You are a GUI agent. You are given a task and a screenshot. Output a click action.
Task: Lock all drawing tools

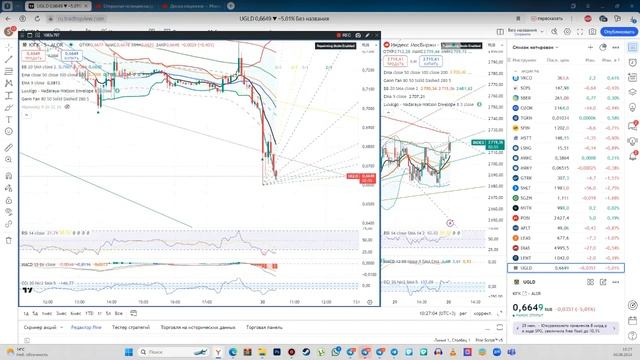coord(9,200)
